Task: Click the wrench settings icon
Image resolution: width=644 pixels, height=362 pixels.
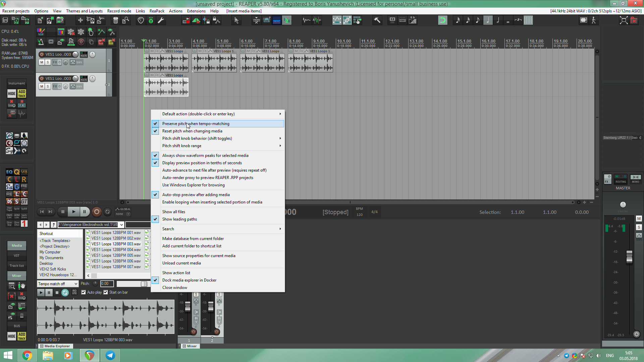Action: pos(161,20)
